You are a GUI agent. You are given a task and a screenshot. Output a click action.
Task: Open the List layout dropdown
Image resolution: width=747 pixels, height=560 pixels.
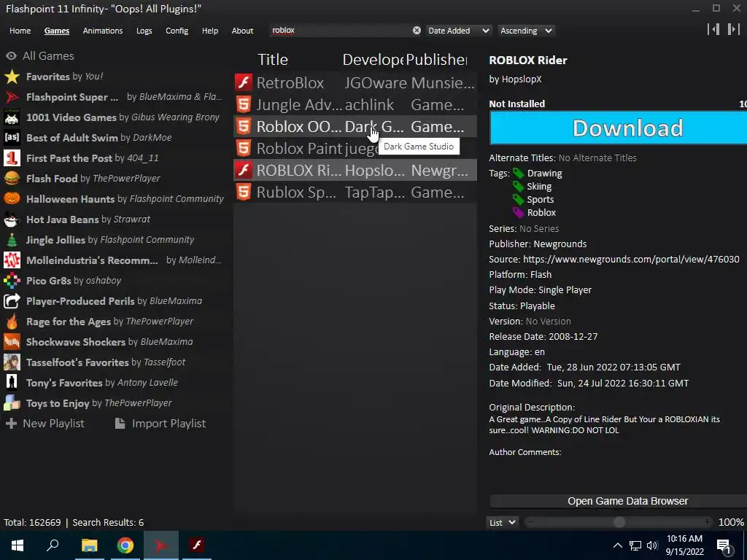tap(502, 522)
